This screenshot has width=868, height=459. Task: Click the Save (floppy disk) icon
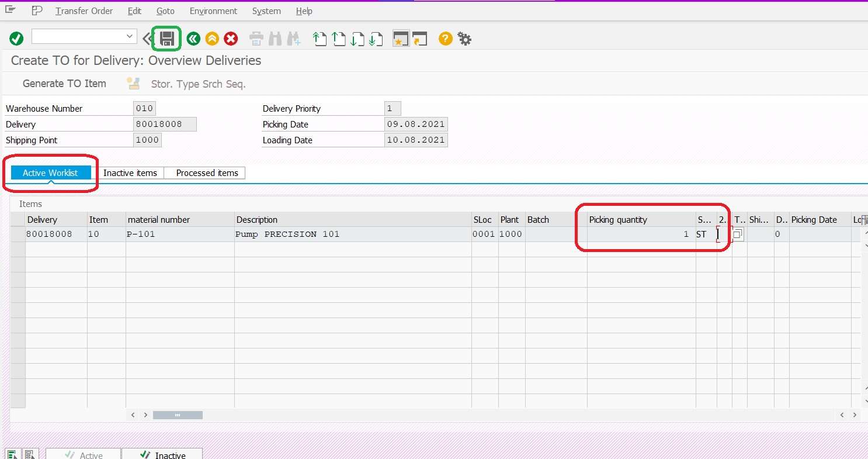[167, 39]
